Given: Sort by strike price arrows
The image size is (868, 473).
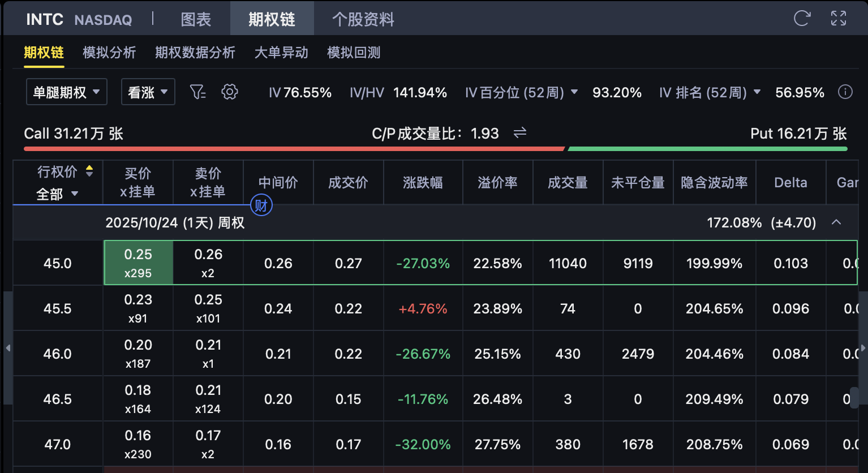Looking at the screenshot, I should 89,171.
